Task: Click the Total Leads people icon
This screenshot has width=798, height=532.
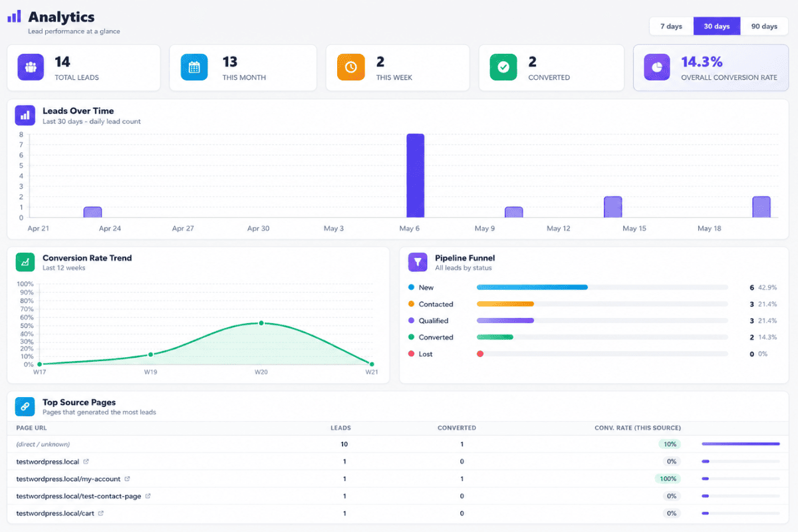Action: pos(31,67)
